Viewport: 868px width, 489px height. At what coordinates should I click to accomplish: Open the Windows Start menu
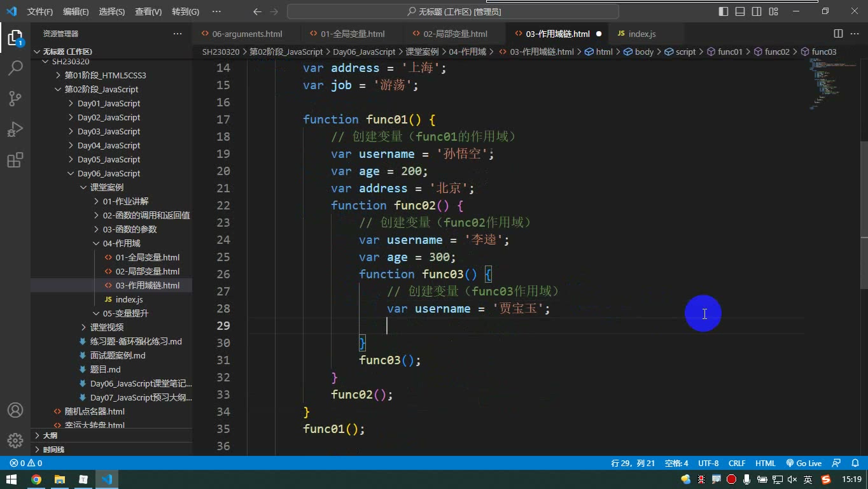pyautogui.click(x=11, y=479)
